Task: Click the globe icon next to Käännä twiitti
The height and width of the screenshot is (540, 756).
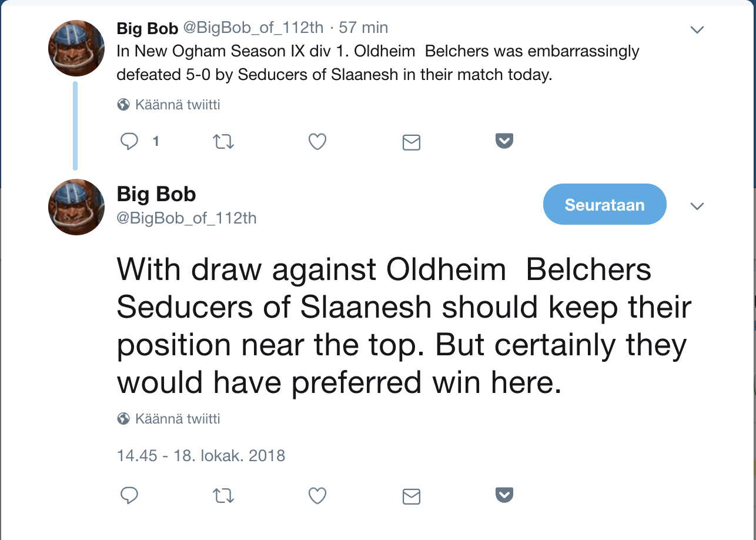Action: 123,104
